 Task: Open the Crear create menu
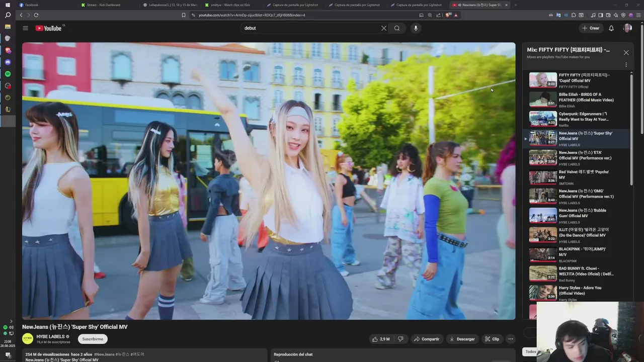pyautogui.click(x=591, y=28)
